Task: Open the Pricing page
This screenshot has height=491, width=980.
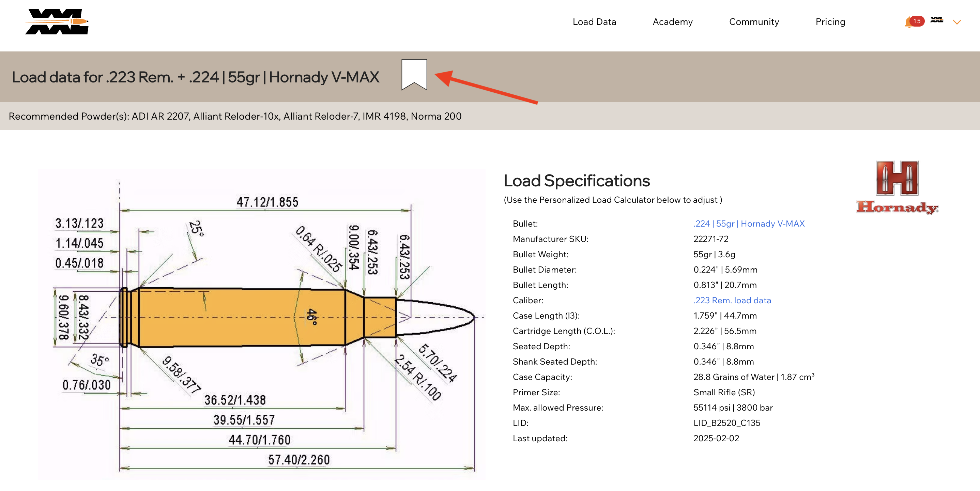Action: tap(830, 22)
